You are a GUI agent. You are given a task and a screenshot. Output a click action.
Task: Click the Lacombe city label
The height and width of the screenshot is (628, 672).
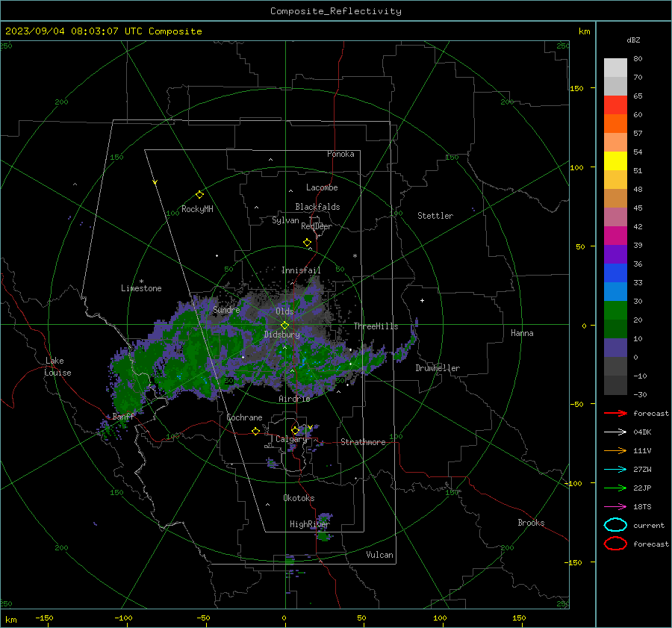pos(322,187)
